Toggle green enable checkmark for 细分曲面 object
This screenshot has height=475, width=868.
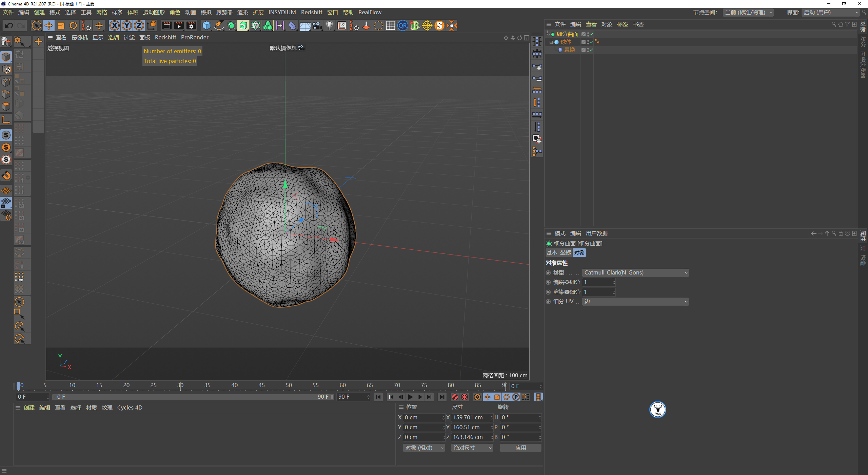coord(591,34)
